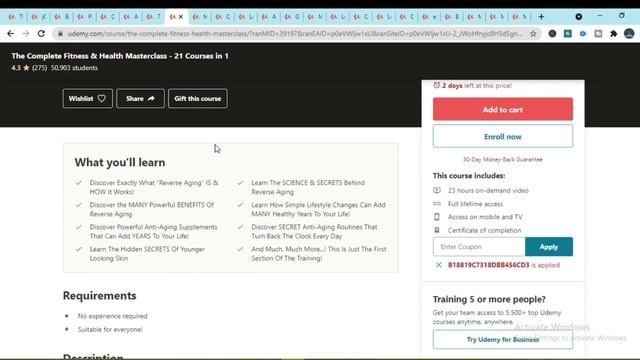Switch to the tab labeled P
The width and height of the screenshot is (640, 360).
tap(84, 17)
